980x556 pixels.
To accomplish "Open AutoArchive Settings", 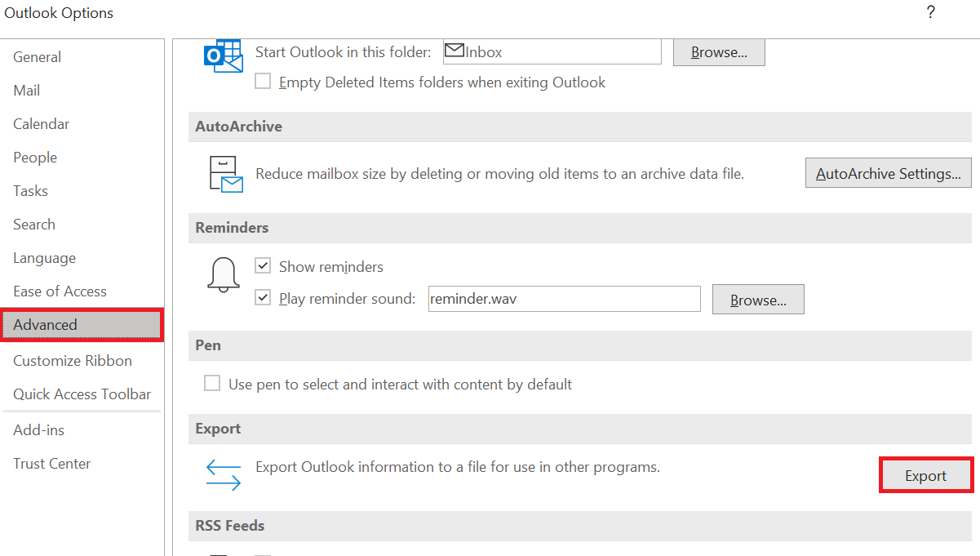I will tap(889, 173).
